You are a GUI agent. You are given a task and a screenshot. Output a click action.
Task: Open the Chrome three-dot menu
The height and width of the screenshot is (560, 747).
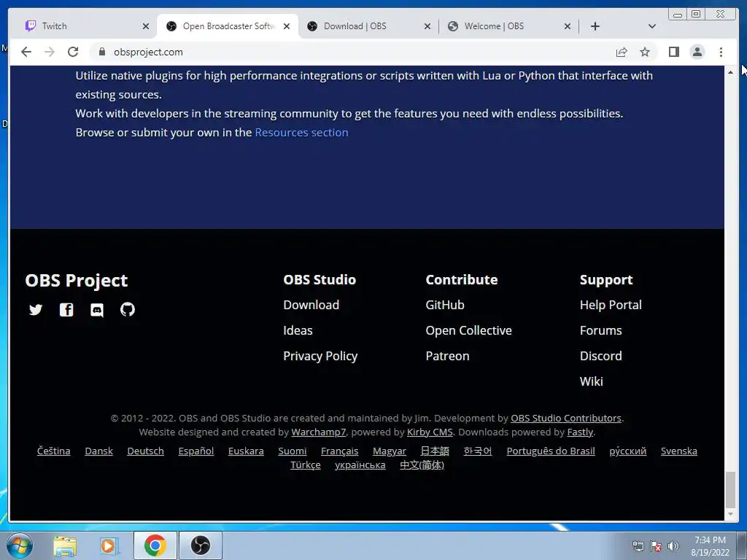tap(721, 52)
